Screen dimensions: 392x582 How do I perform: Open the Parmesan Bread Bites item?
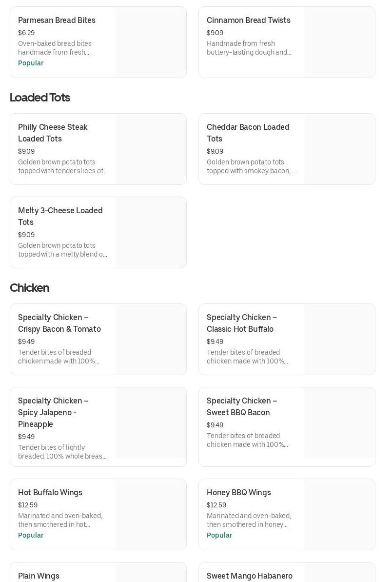click(57, 20)
